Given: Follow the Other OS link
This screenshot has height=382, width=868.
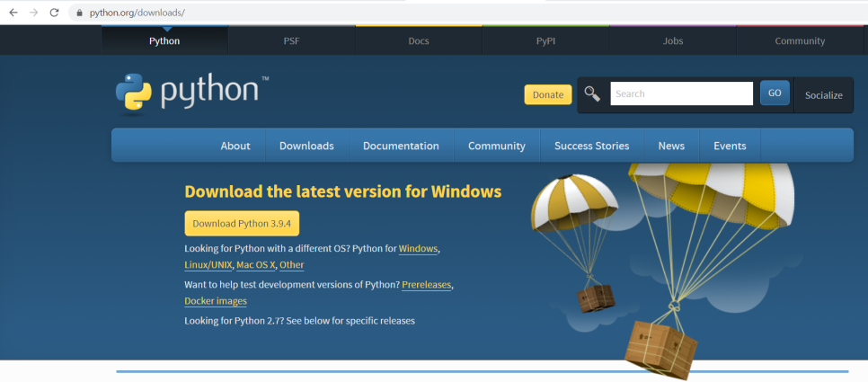Looking at the screenshot, I should pyautogui.click(x=292, y=264).
